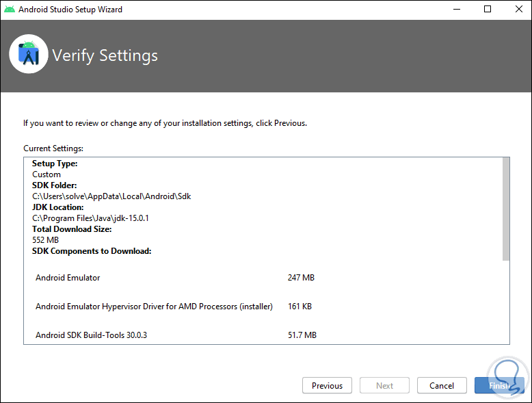532x403 pixels.
Task: Click the Custom setup type value
Action: (46, 174)
